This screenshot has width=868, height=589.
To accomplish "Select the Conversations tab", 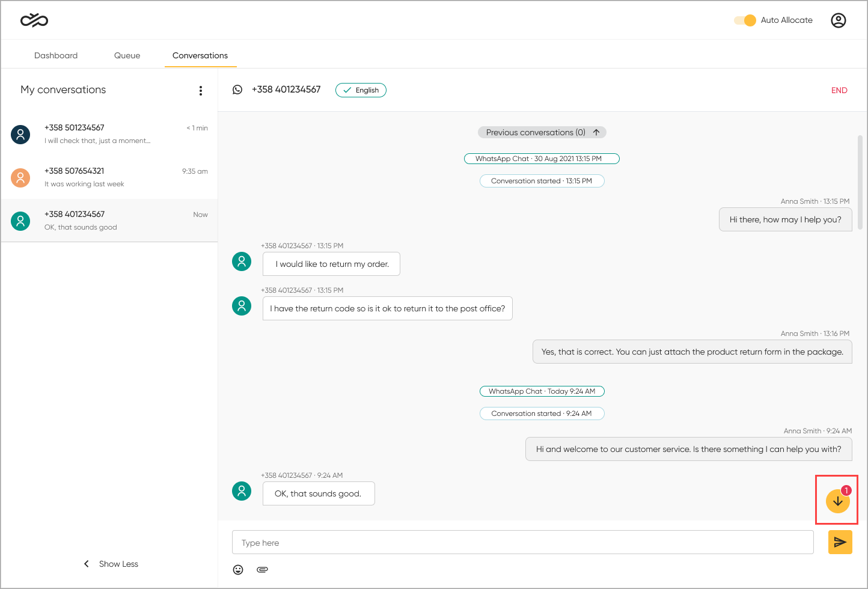I will pos(200,55).
